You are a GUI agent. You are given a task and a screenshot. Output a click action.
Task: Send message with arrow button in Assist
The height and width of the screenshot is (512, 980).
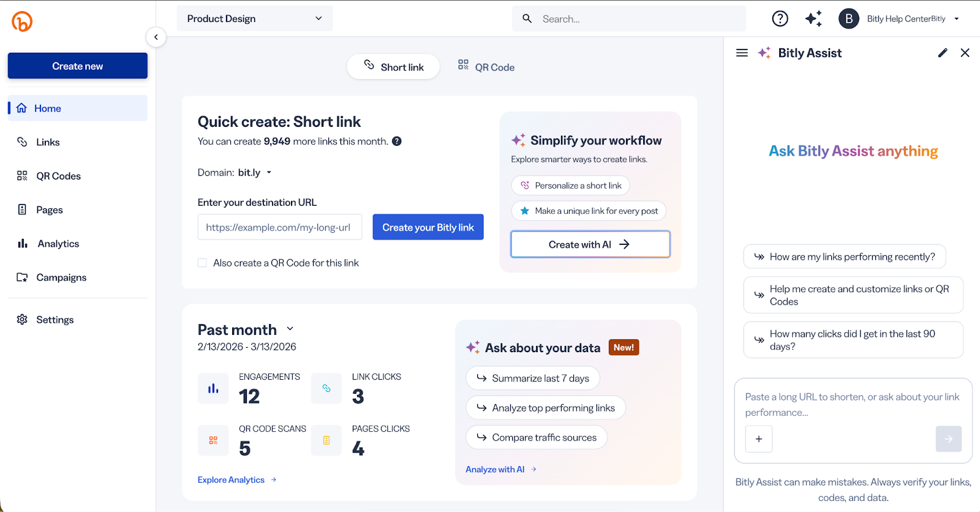coord(949,439)
